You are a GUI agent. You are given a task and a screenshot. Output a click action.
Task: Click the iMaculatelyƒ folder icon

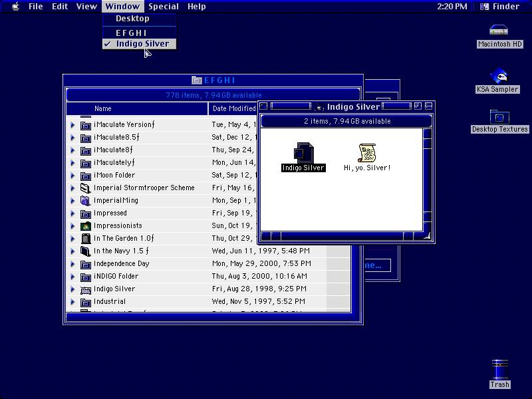[x=86, y=163]
